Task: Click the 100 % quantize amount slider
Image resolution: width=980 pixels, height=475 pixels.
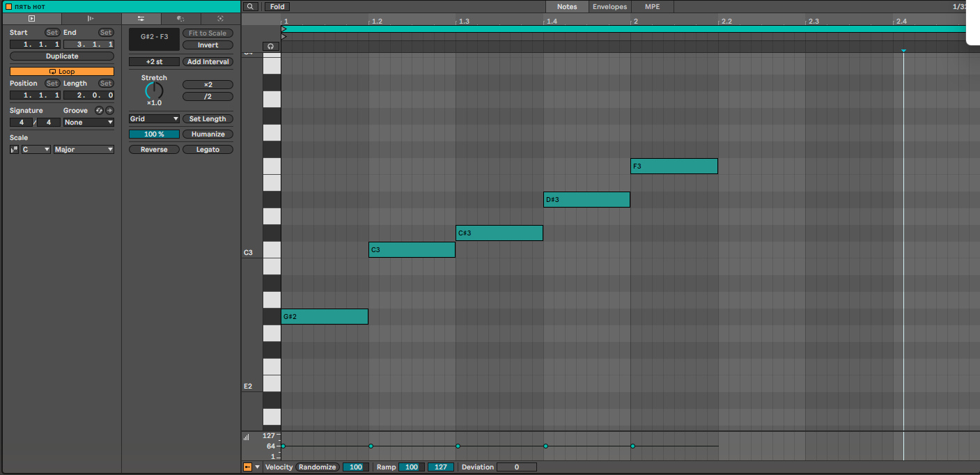Action: pyautogui.click(x=154, y=134)
